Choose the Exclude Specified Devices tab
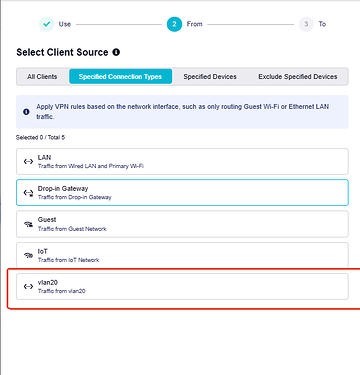Image resolution: width=360 pixels, height=375 pixels. pyautogui.click(x=298, y=77)
